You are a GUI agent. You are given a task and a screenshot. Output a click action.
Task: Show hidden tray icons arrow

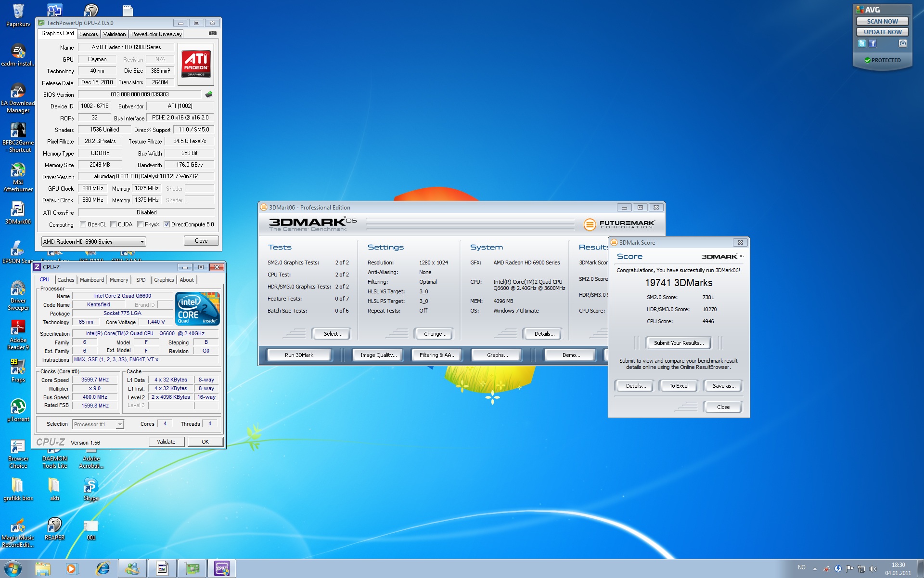[815, 569]
